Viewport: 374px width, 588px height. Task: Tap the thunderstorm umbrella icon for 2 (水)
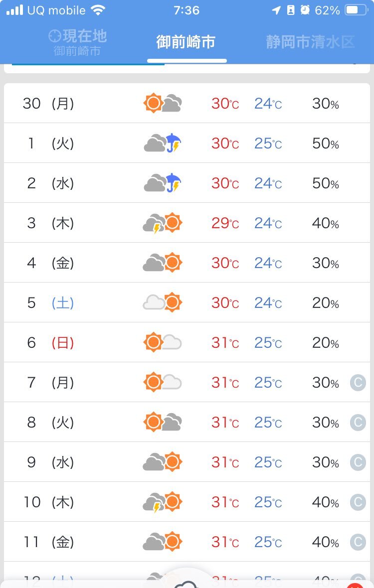pos(163,182)
